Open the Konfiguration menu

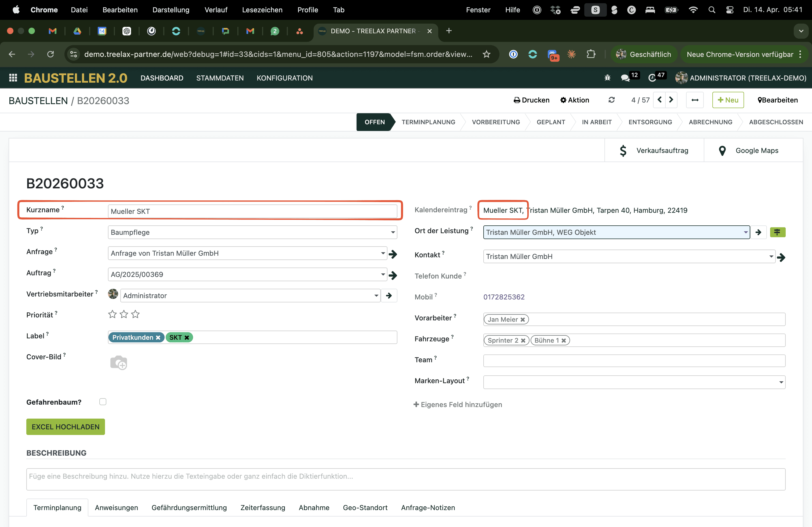pyautogui.click(x=284, y=78)
